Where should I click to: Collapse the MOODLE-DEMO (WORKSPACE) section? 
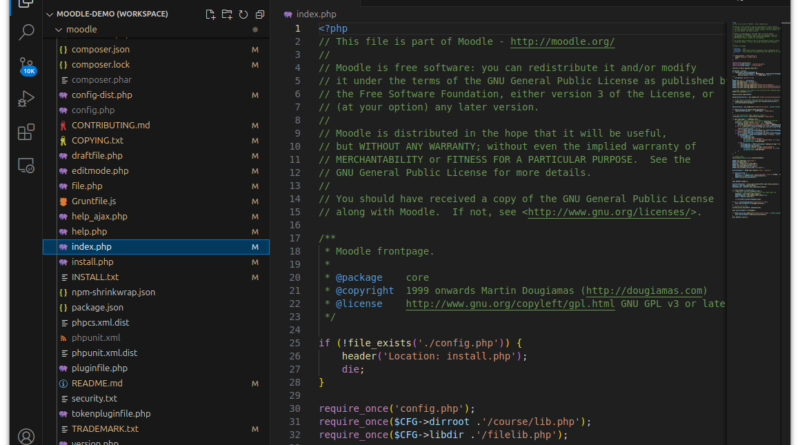[x=49, y=14]
